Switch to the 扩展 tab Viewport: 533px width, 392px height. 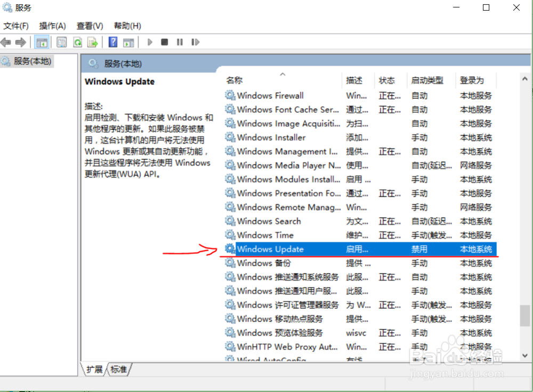point(94,369)
